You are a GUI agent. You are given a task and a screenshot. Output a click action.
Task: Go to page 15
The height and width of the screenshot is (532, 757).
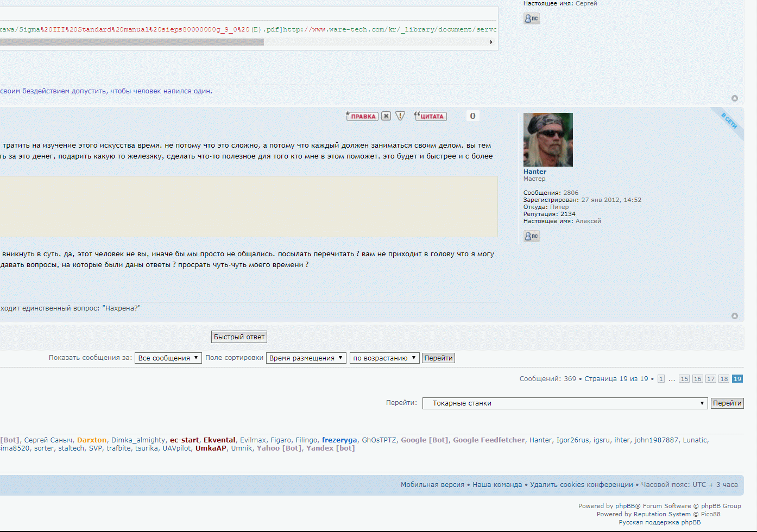684,379
